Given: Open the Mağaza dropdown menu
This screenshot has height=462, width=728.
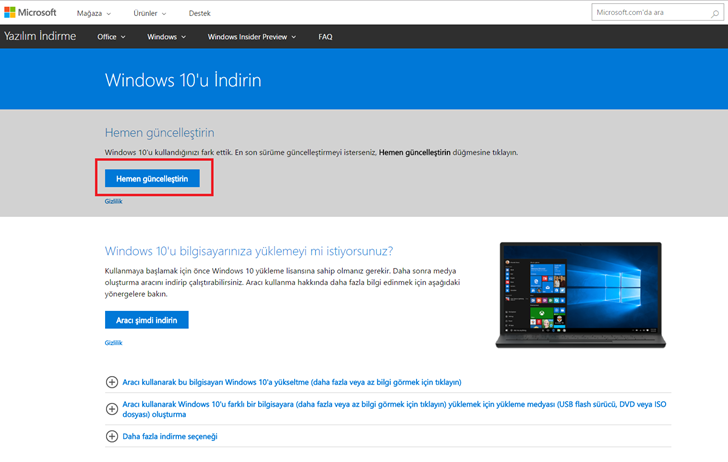Looking at the screenshot, I should 95,13.
